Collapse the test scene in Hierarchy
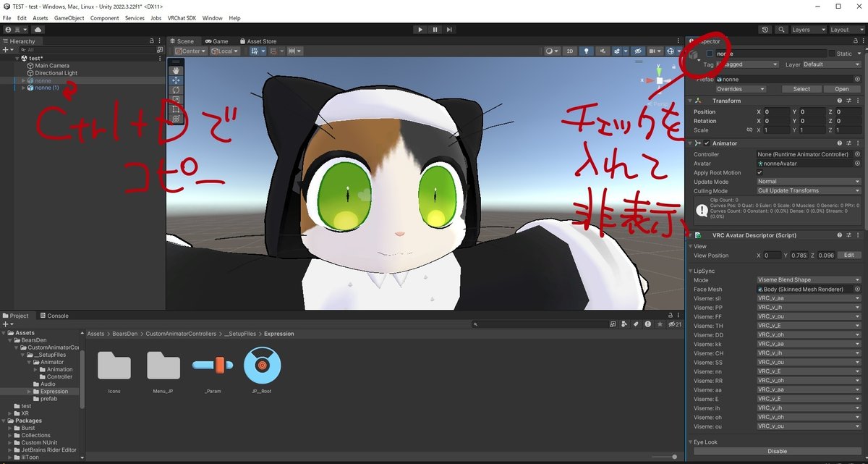 tap(17, 59)
